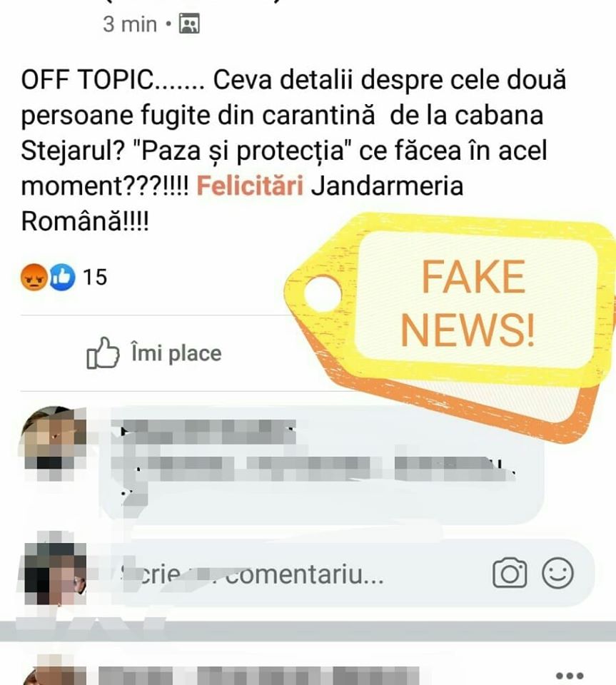Screen dimensions: 616x685
Task: Open the three-dots comment options menu
Action: point(570,676)
